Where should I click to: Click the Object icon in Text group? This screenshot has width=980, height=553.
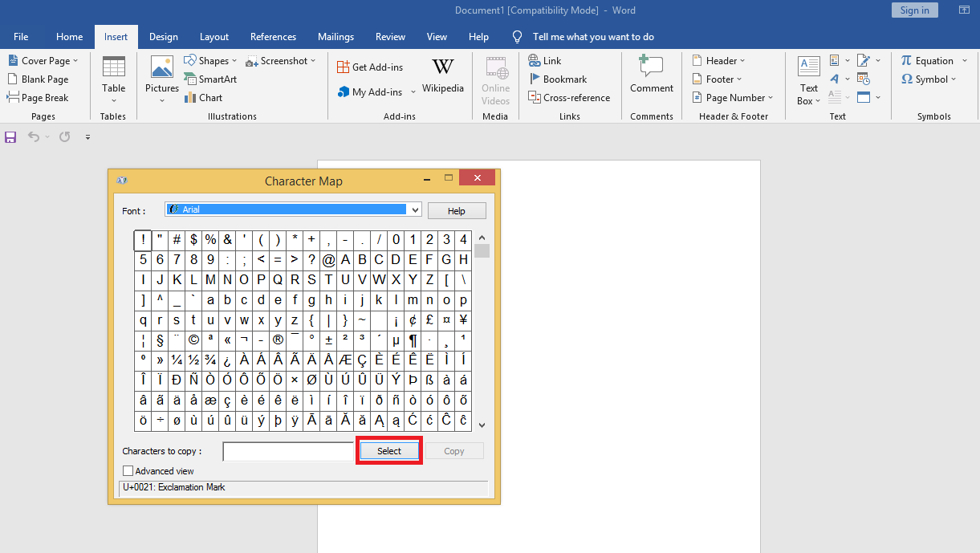tap(864, 98)
